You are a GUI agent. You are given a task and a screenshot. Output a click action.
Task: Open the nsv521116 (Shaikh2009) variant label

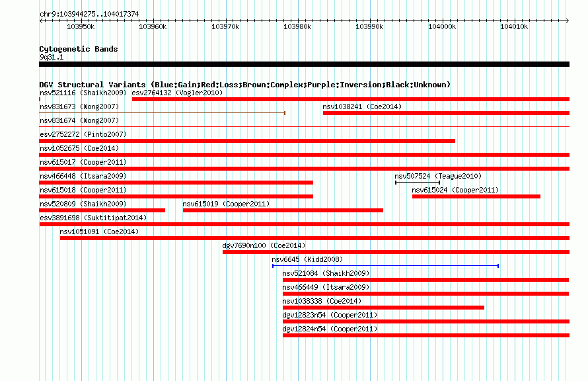point(83,93)
